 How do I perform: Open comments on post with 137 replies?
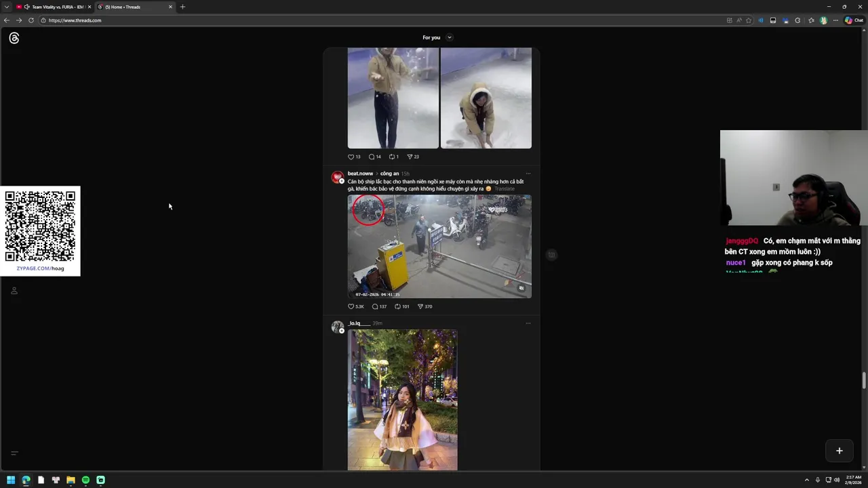click(x=379, y=306)
